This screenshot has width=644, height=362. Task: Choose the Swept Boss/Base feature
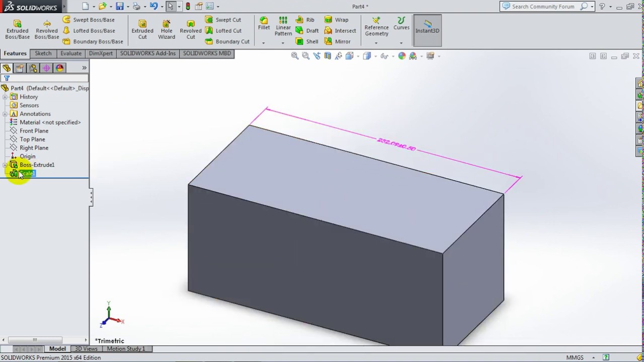pyautogui.click(x=89, y=20)
